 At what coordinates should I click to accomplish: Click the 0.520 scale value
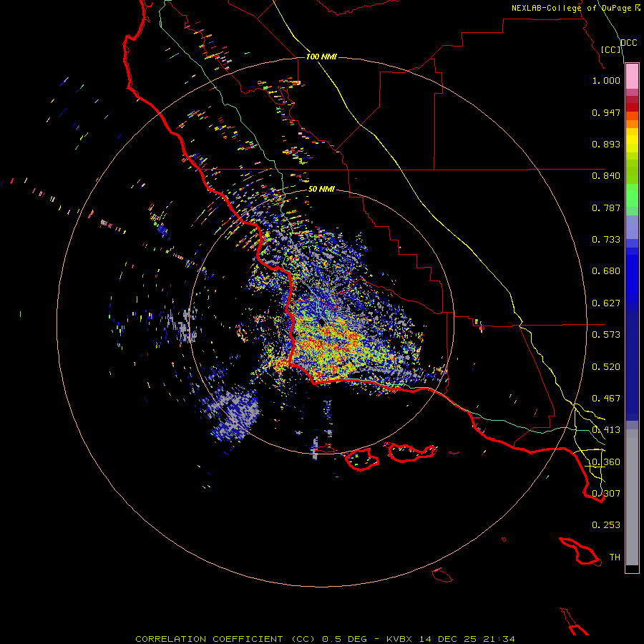(x=606, y=367)
